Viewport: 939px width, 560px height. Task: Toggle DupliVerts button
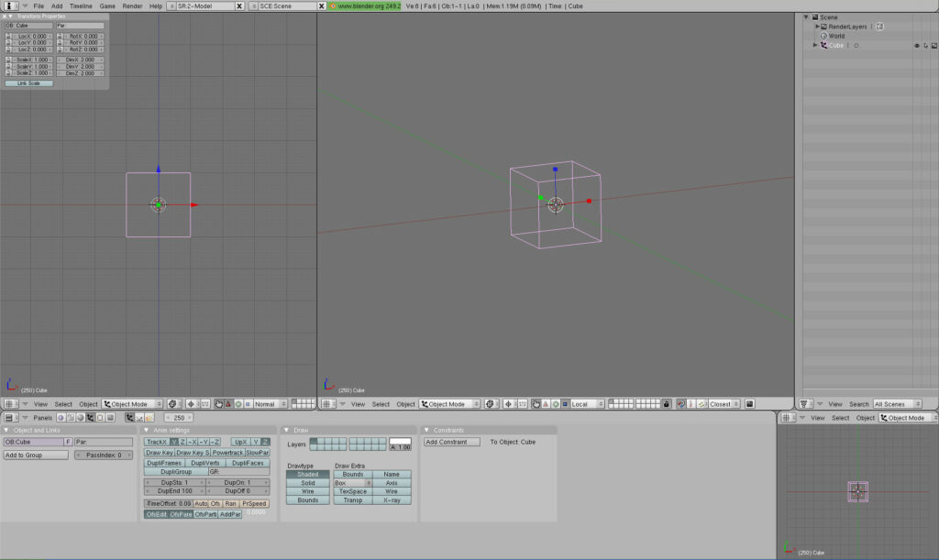coord(204,463)
